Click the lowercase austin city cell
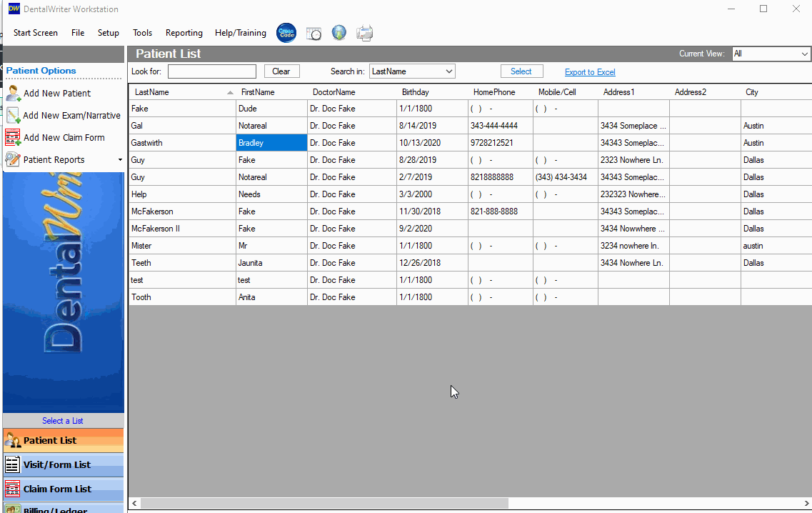 coord(776,246)
